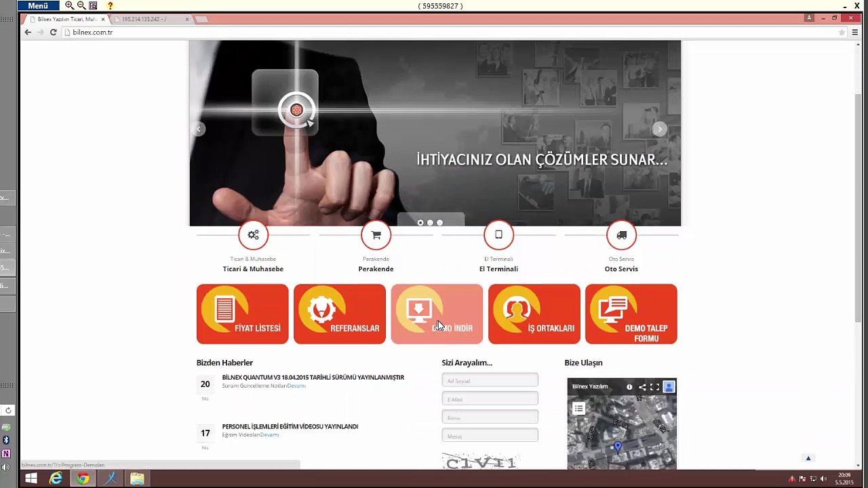Open the Personel İşlemleri Eğitim Videosu headline
868x488 pixels.
pyautogui.click(x=290, y=426)
